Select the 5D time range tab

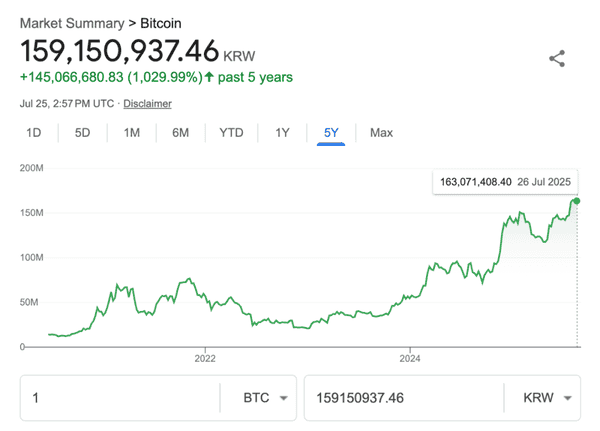83,133
